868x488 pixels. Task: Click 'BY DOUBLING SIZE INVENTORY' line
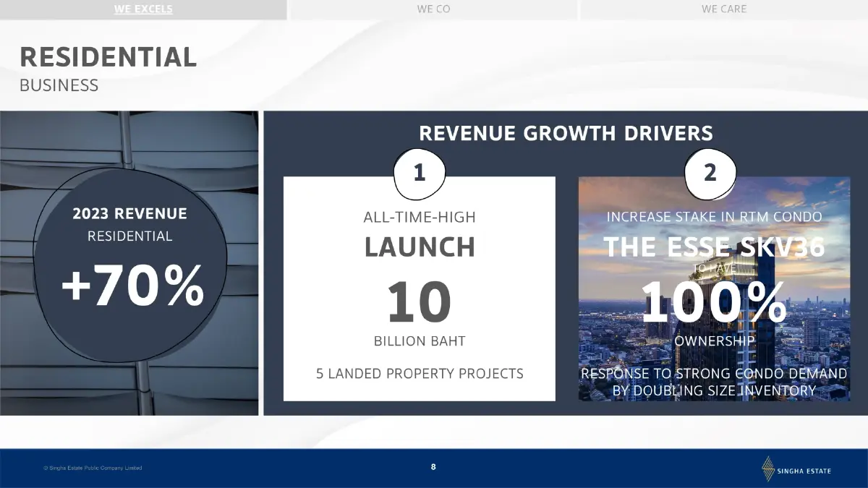(714, 391)
